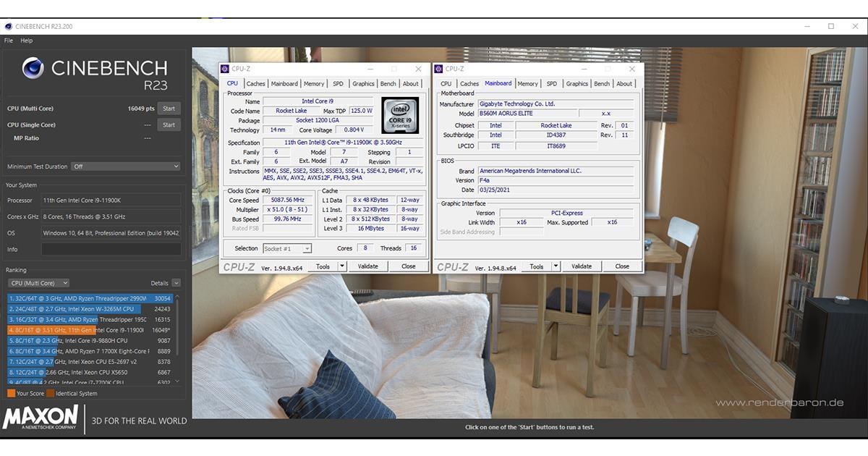Image resolution: width=868 pixels, height=456 pixels.
Task: Switch to SPD tab in right CPU-Z window
Action: [x=552, y=84]
